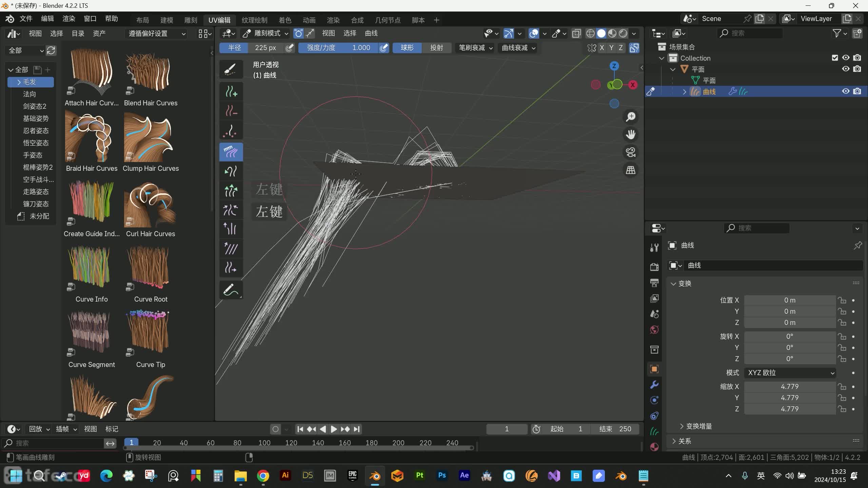
Task: Toggle Z axis symmetry
Action: [x=621, y=48]
